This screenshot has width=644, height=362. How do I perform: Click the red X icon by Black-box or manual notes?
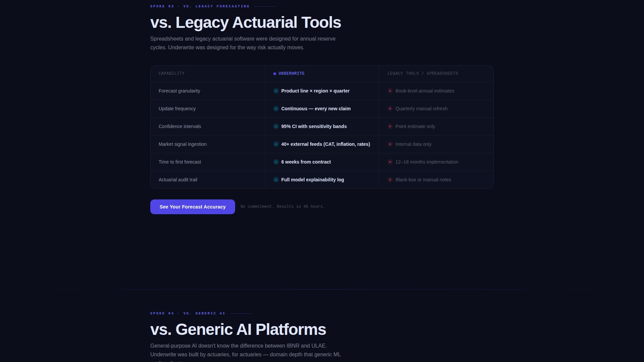click(x=390, y=180)
